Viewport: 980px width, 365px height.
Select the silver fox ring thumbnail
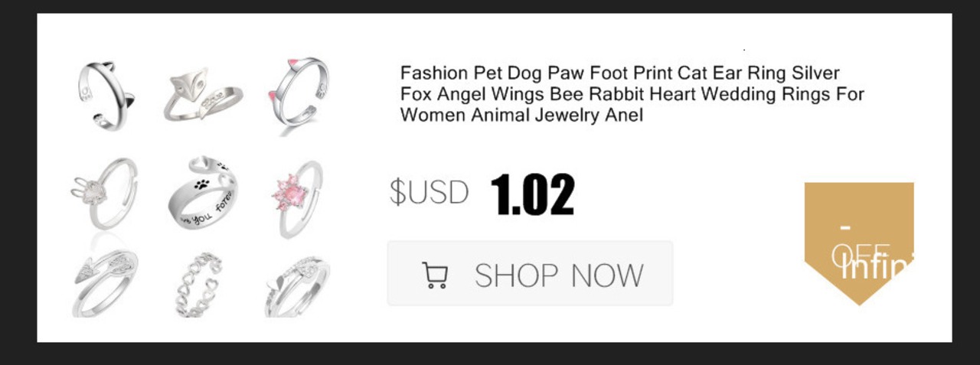coord(203,95)
